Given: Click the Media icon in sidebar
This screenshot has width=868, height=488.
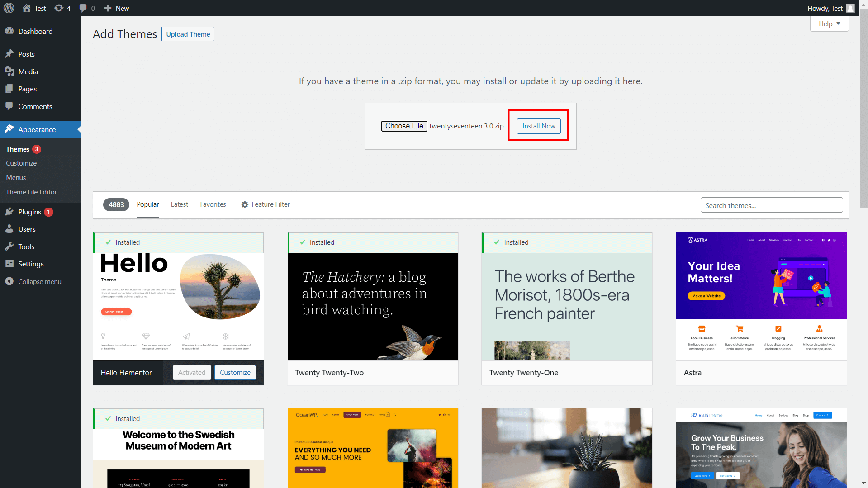Looking at the screenshot, I should click(x=9, y=71).
